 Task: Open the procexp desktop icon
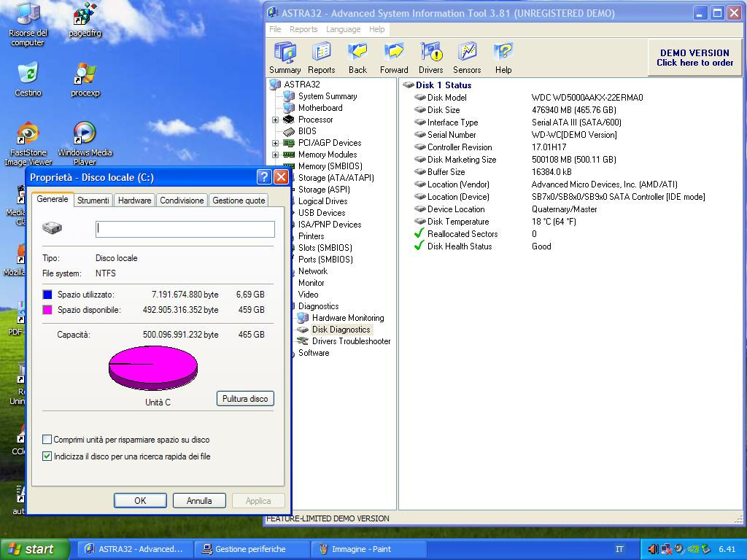(x=85, y=76)
